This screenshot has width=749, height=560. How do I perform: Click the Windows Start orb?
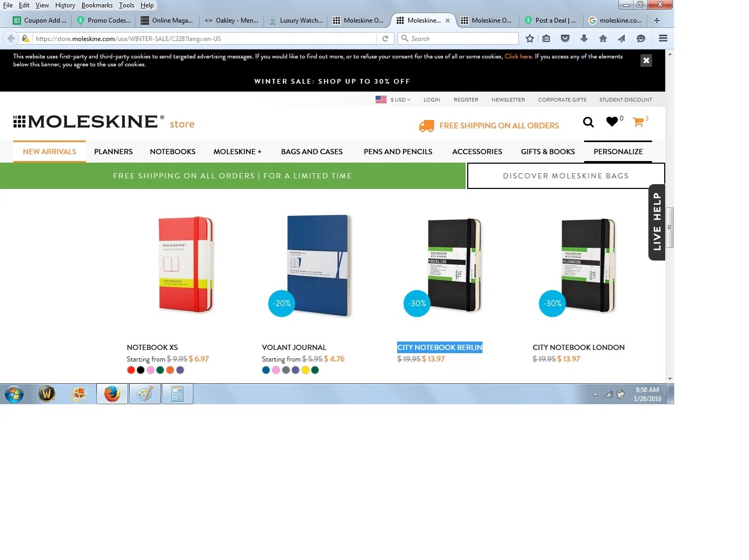click(x=14, y=394)
